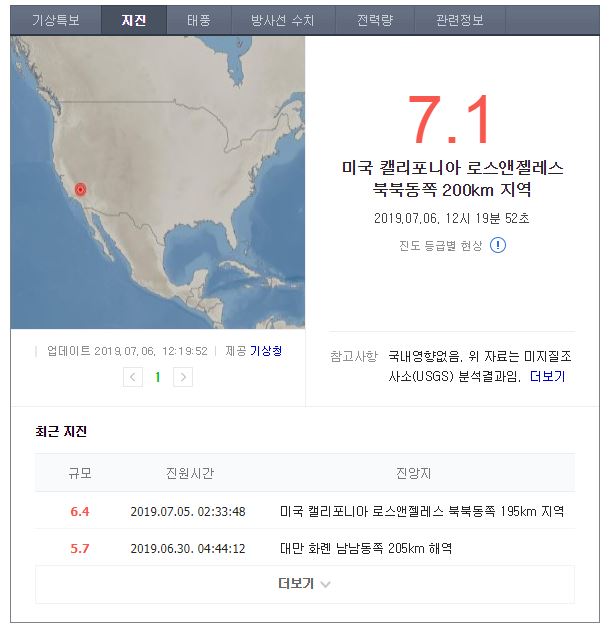Click the 2019.06.30. 04:44:12 time cell

click(188, 549)
